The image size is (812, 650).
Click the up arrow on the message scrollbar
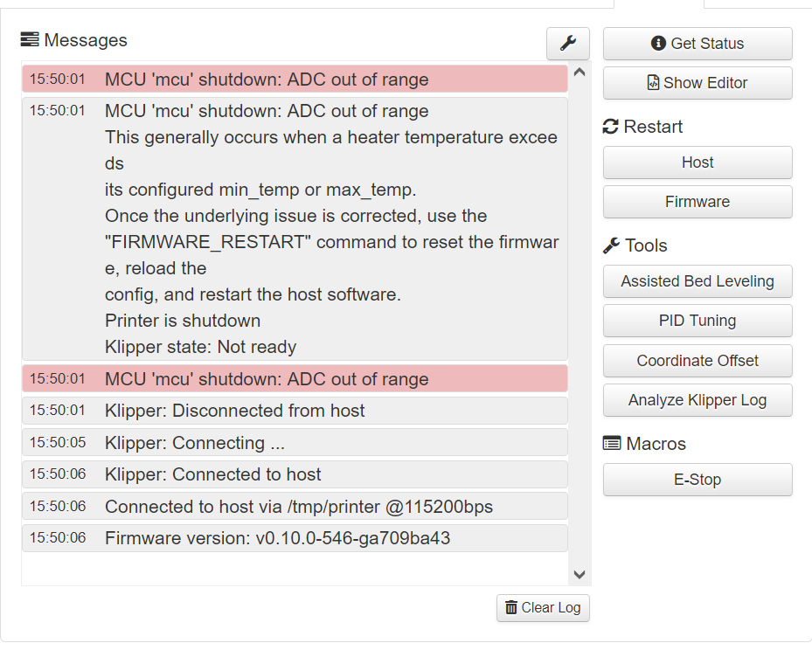(x=580, y=73)
